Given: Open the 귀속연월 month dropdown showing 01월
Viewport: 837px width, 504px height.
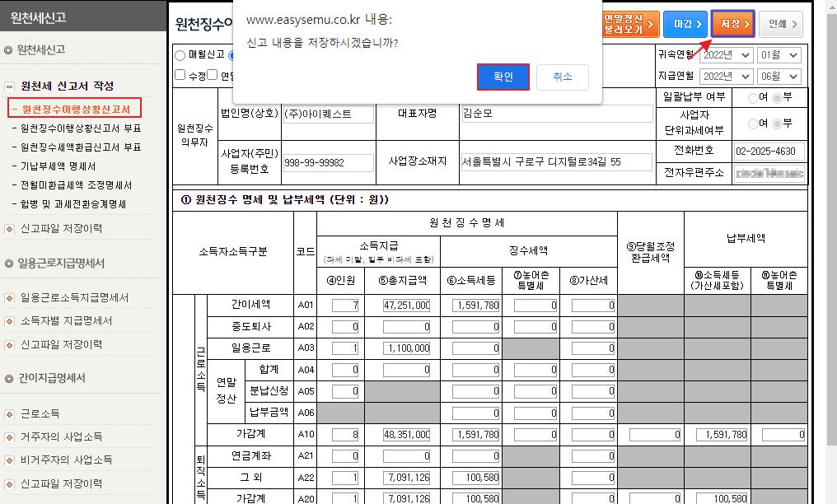Looking at the screenshot, I should pos(780,55).
